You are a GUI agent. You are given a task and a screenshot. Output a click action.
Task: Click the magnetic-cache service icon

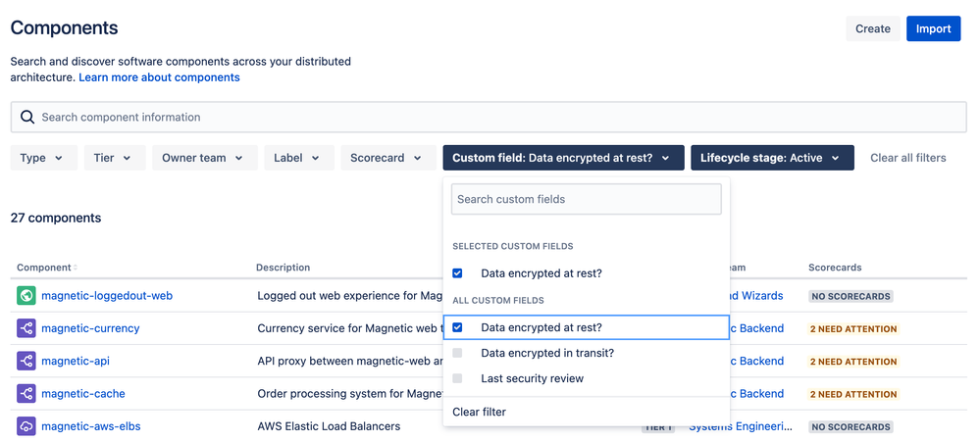pos(26,393)
